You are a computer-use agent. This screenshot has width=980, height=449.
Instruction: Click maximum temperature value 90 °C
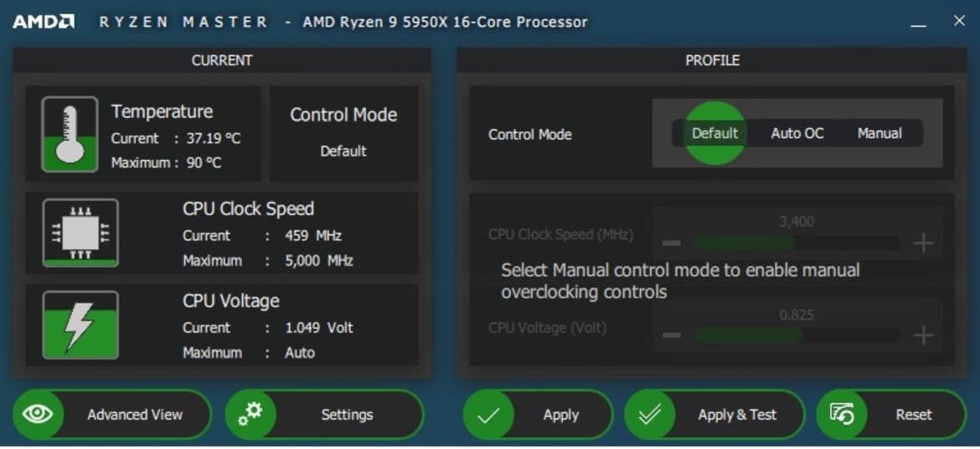204,163
